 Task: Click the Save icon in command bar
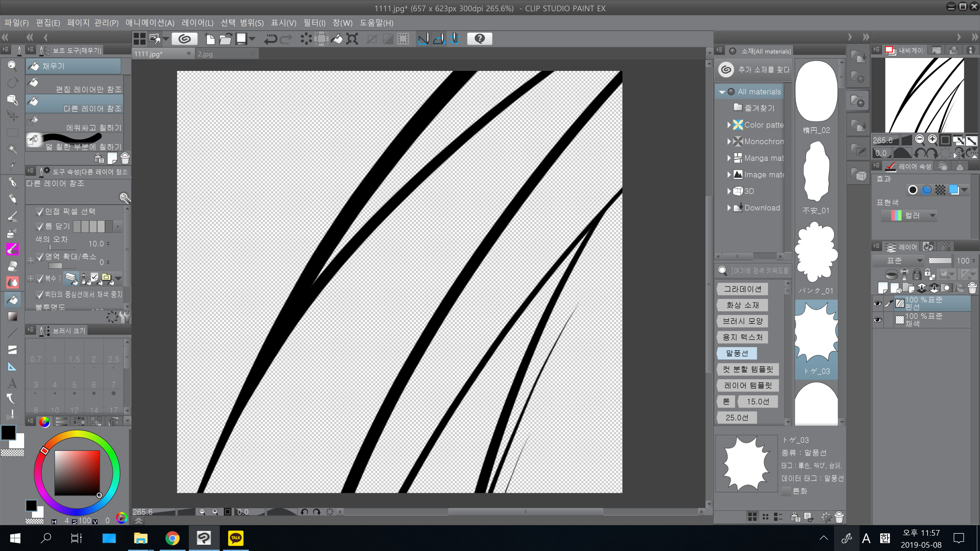pyautogui.click(x=241, y=39)
